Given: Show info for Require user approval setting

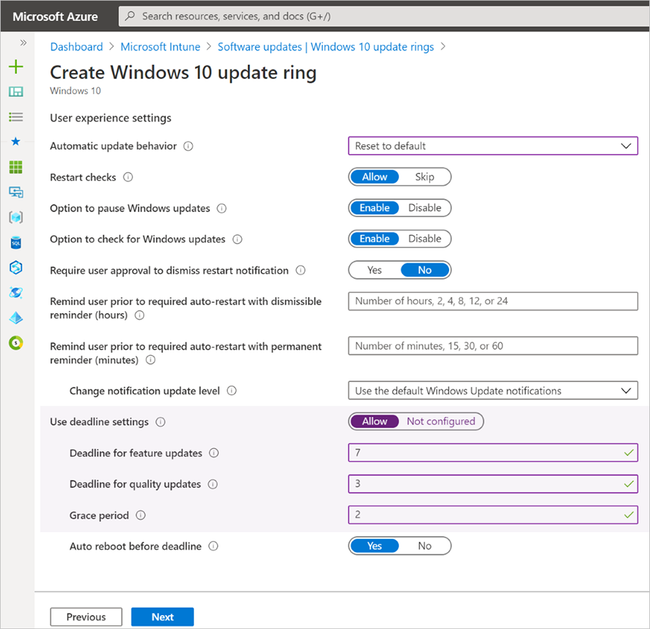Looking at the screenshot, I should [x=301, y=270].
